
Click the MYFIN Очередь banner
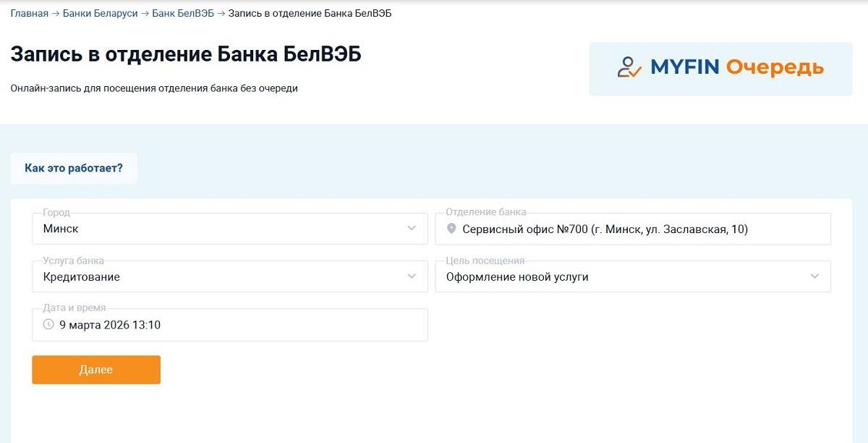coord(720,69)
